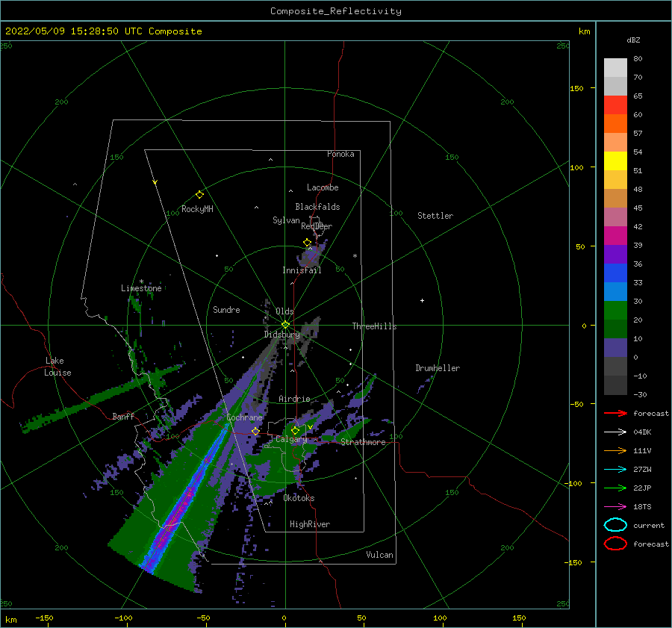Click the RockyMH label

tap(197, 209)
